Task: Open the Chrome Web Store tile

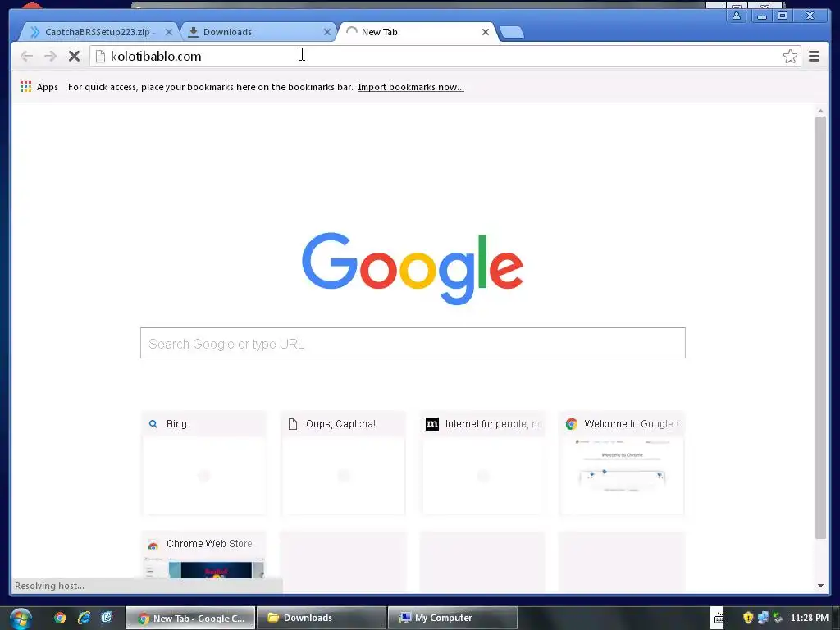Action: pyautogui.click(x=204, y=555)
